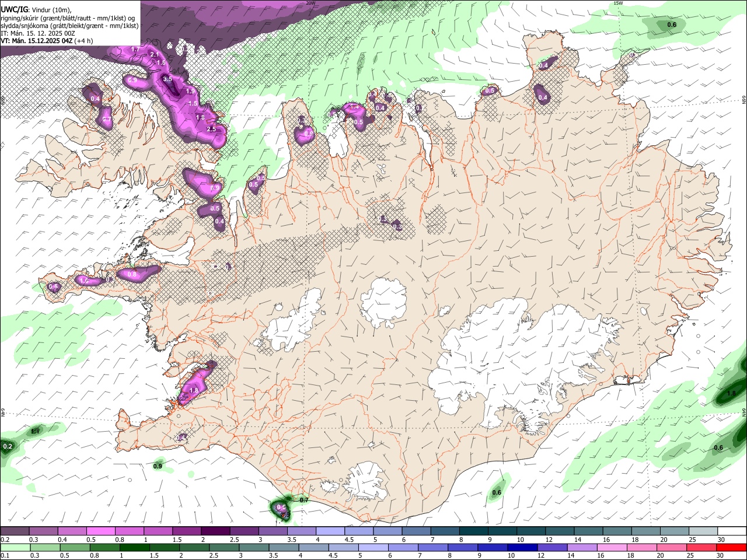Click the 'IT: Mán. 15. 12. 2025 00Z' line
This screenshot has width=747, height=560.
[38, 33]
